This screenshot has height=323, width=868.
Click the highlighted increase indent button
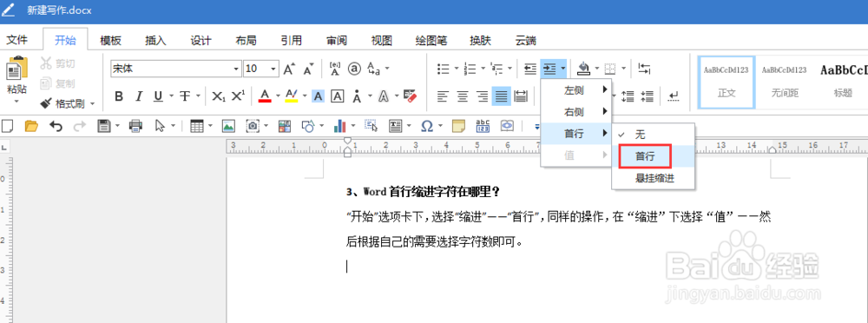(x=549, y=69)
